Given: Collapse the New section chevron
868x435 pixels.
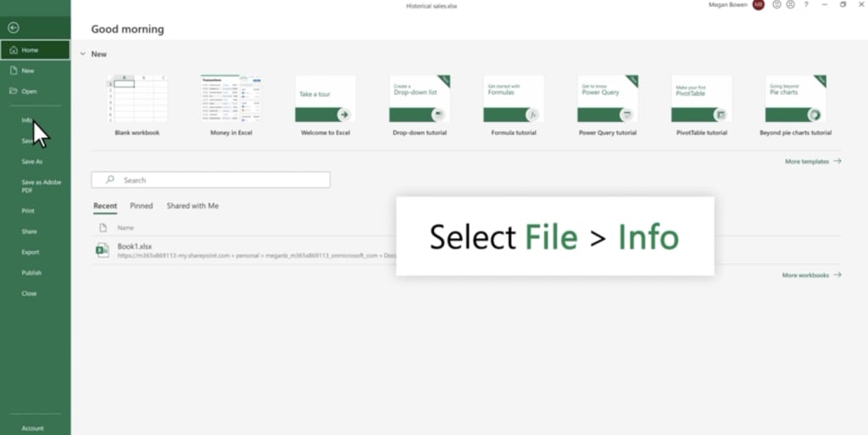Looking at the screenshot, I should click(82, 54).
